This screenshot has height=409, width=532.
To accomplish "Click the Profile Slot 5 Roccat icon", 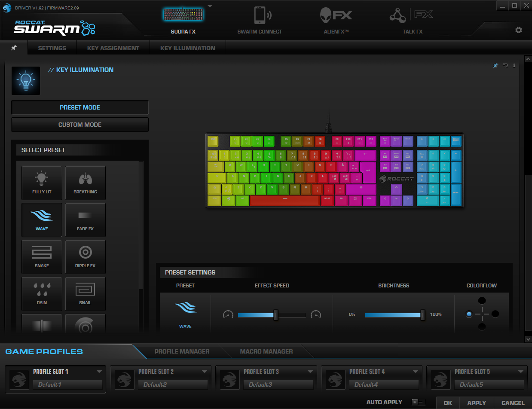I will tap(440, 379).
